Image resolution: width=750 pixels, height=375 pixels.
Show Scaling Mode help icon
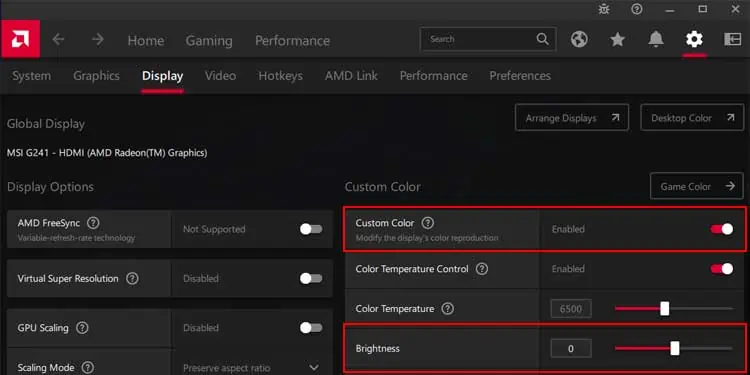coord(88,368)
